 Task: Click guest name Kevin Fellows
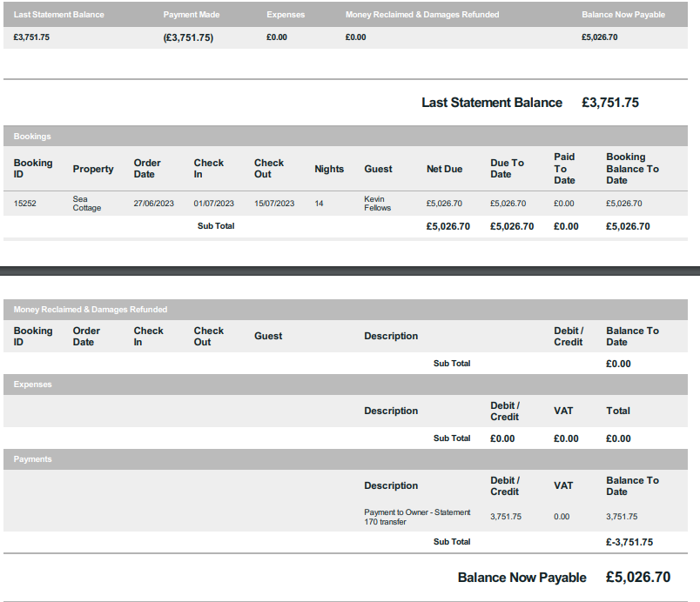point(377,204)
